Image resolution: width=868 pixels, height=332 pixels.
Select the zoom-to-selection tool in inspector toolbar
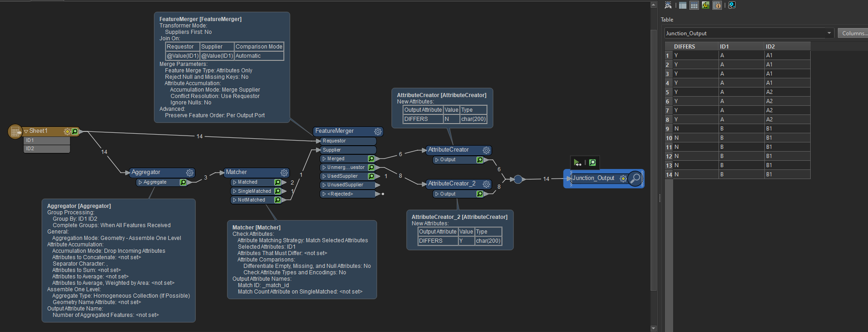click(x=668, y=5)
